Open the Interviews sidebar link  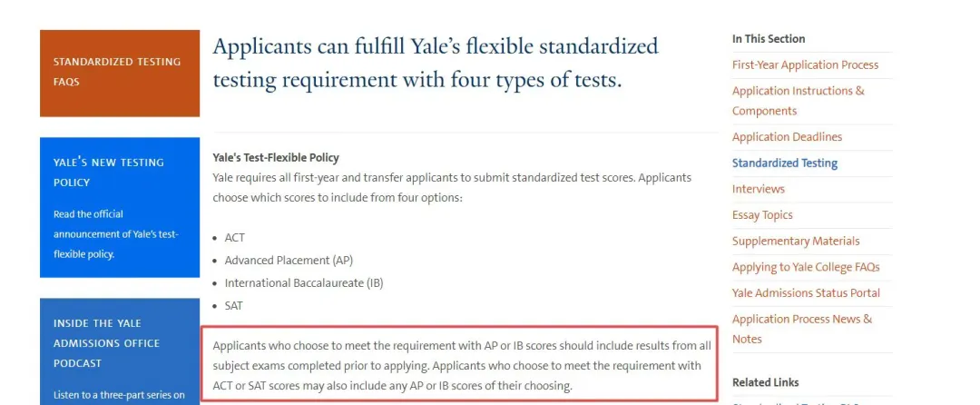(758, 189)
